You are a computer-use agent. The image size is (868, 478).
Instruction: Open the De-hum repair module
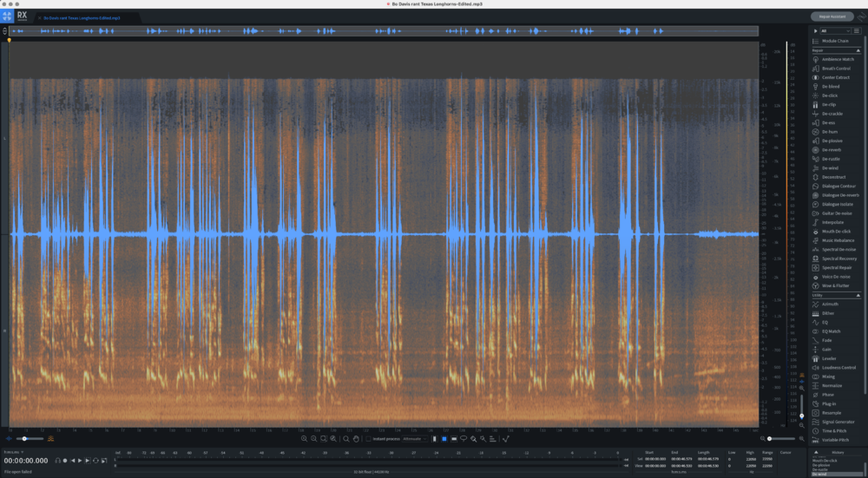coord(830,132)
